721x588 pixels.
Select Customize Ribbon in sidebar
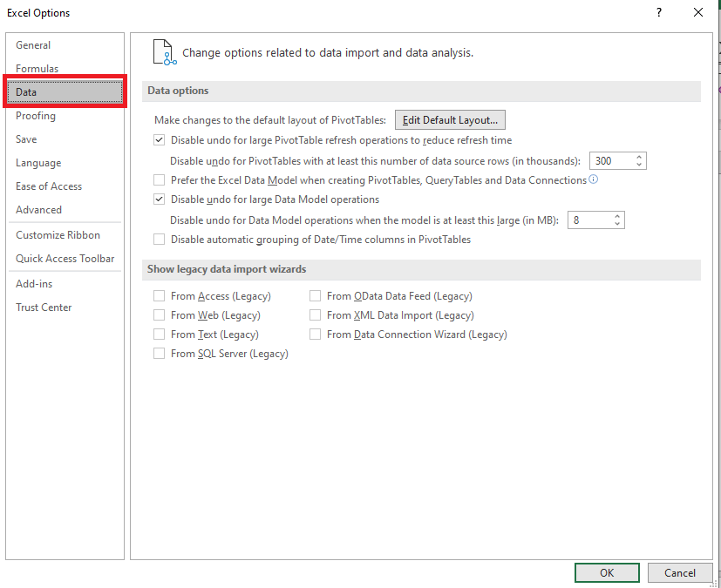[x=58, y=234]
